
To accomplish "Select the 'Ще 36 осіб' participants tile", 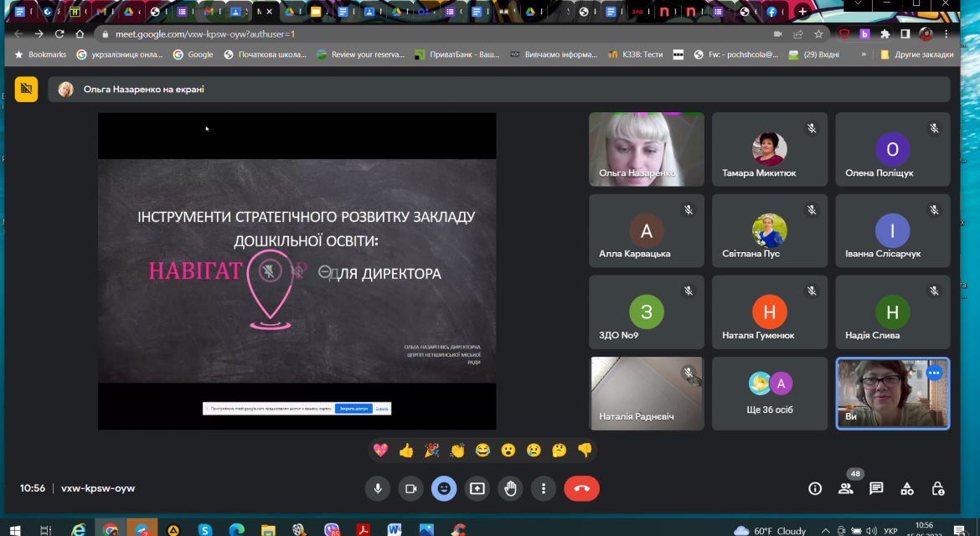I will tap(770, 394).
